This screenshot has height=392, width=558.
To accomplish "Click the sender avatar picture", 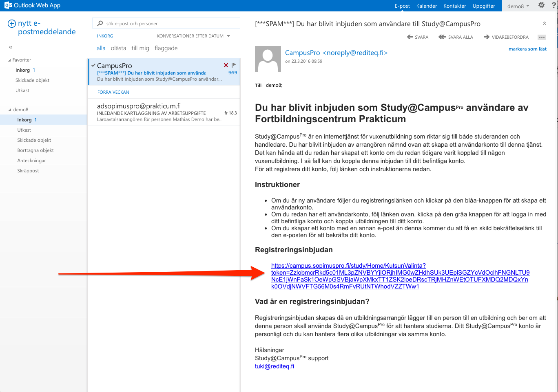I will pyautogui.click(x=268, y=59).
